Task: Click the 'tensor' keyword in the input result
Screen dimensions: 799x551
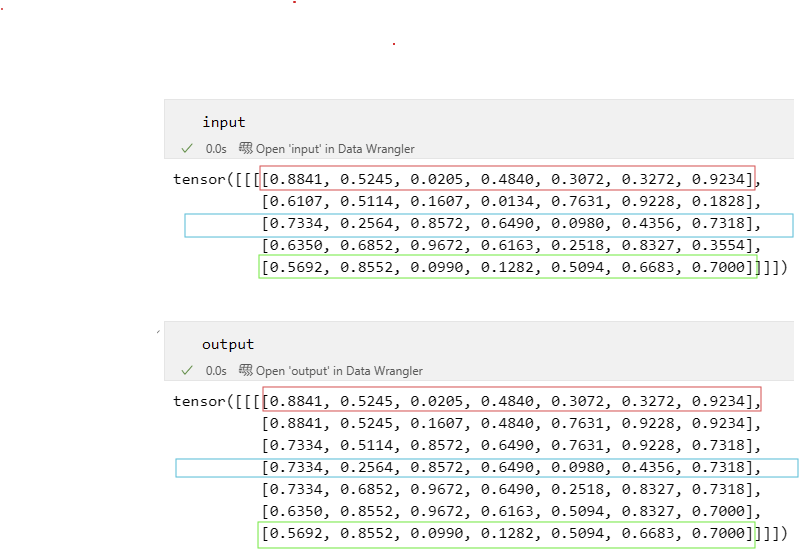Action: pos(199,180)
